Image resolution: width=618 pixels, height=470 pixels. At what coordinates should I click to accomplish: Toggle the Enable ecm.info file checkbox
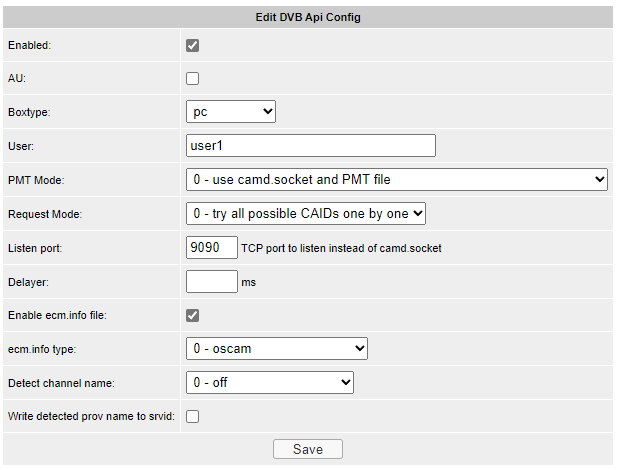pos(193,315)
